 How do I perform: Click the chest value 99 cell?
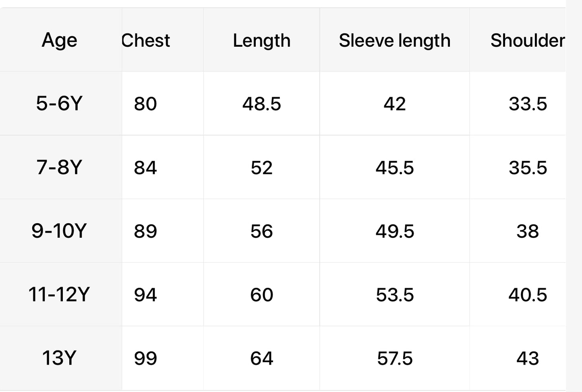click(145, 359)
